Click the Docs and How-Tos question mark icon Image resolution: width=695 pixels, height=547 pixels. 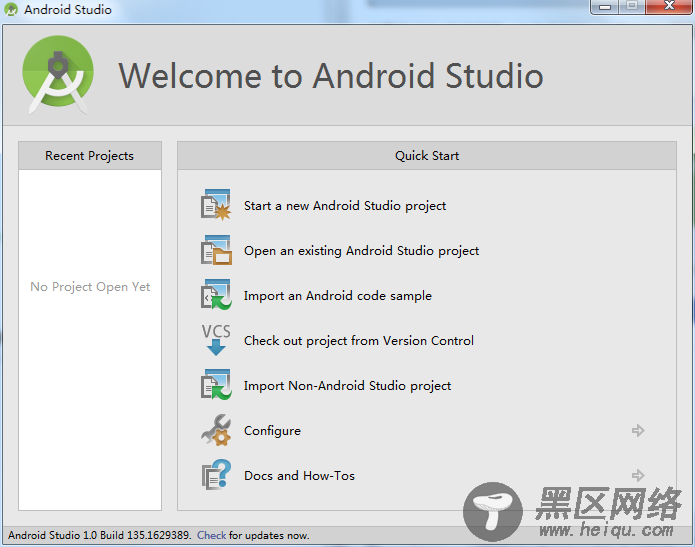(x=216, y=475)
